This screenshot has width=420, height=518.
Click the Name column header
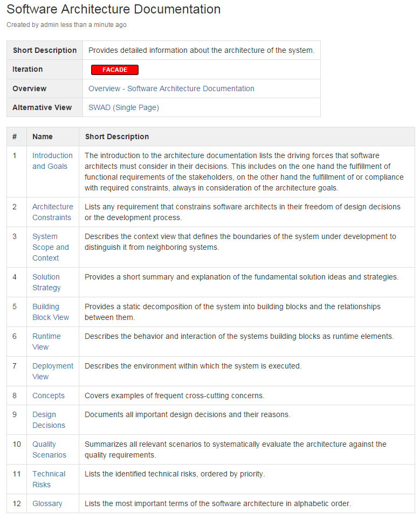(x=42, y=137)
